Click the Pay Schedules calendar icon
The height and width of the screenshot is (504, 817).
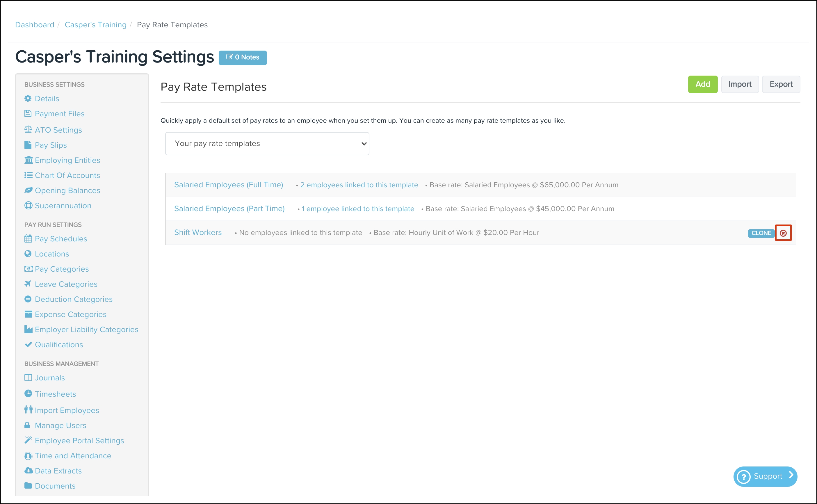[28, 239]
